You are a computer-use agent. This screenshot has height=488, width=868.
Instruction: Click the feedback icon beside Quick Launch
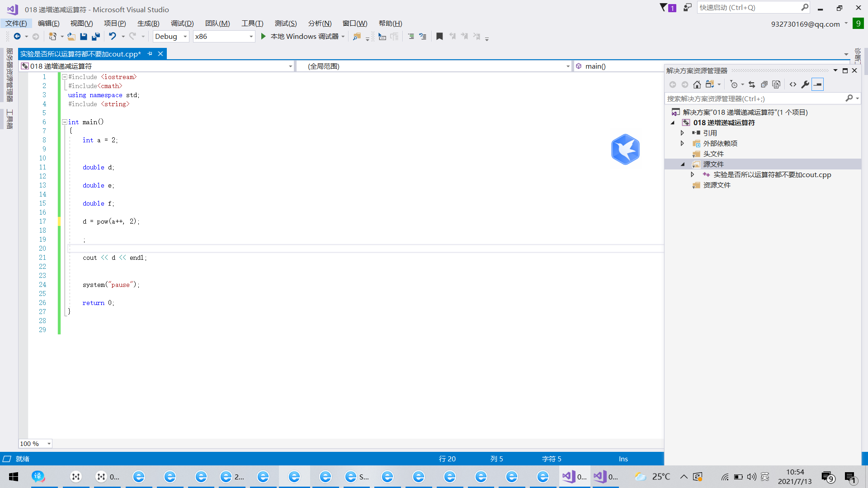[x=687, y=8]
